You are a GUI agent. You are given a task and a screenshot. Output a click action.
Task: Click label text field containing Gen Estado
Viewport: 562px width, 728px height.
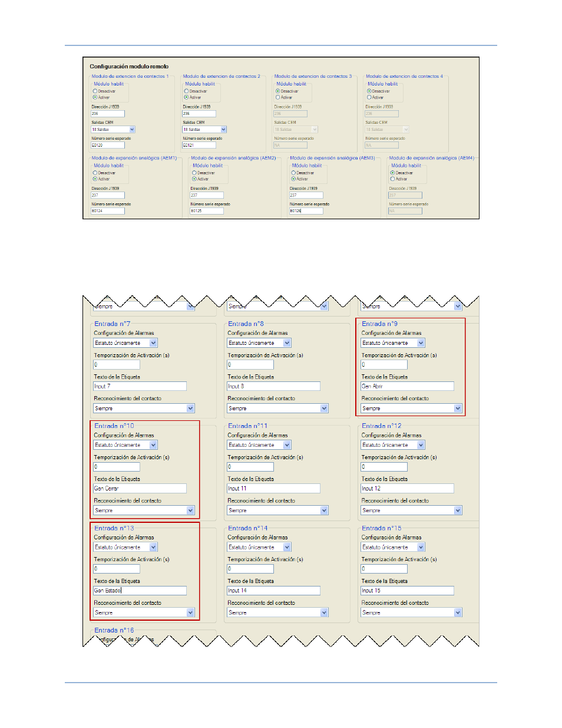coord(140,590)
